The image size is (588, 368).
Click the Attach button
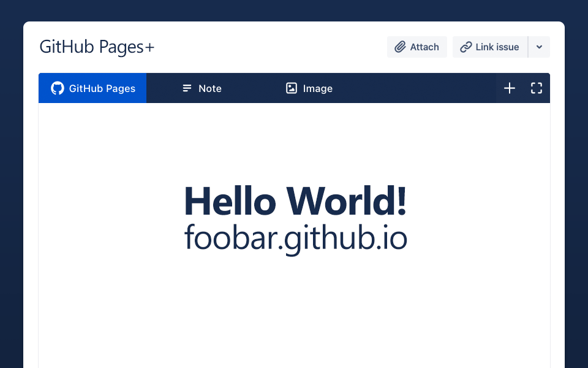(417, 47)
